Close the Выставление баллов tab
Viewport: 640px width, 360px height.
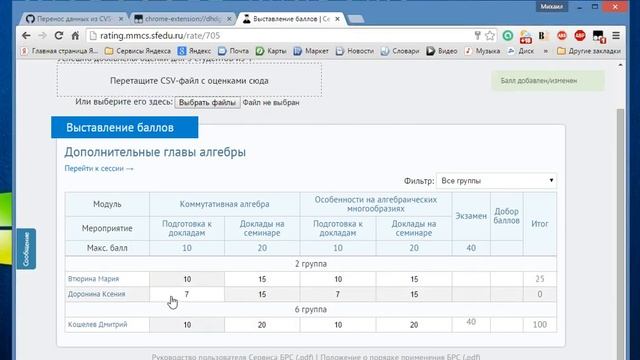[338, 19]
